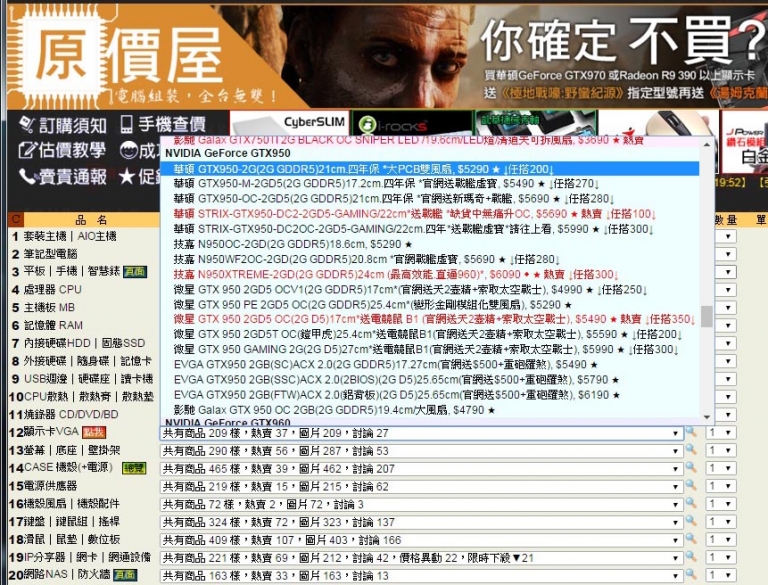Click the search icon on 鍵盤 row
This screenshot has height=585, width=768.
(x=691, y=521)
